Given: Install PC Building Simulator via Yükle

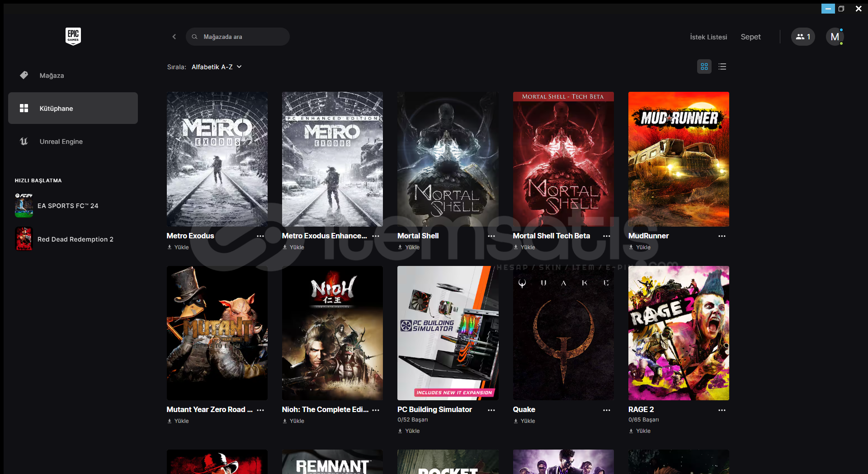Looking at the screenshot, I should [409, 431].
